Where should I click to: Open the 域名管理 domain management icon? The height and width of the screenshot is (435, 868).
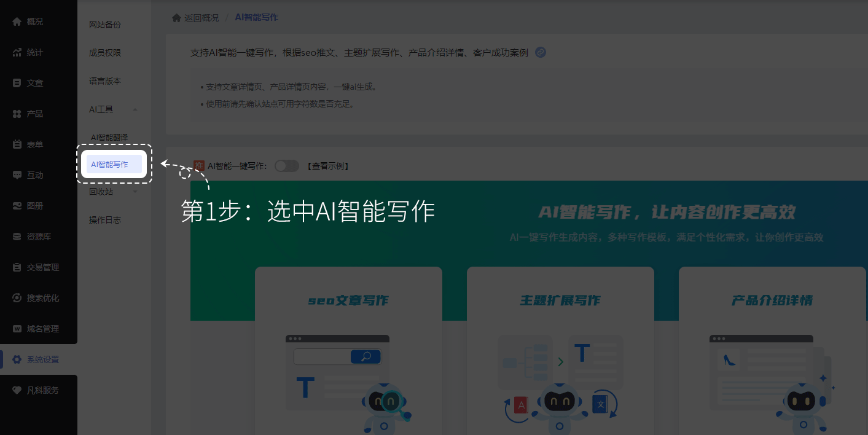click(x=17, y=329)
